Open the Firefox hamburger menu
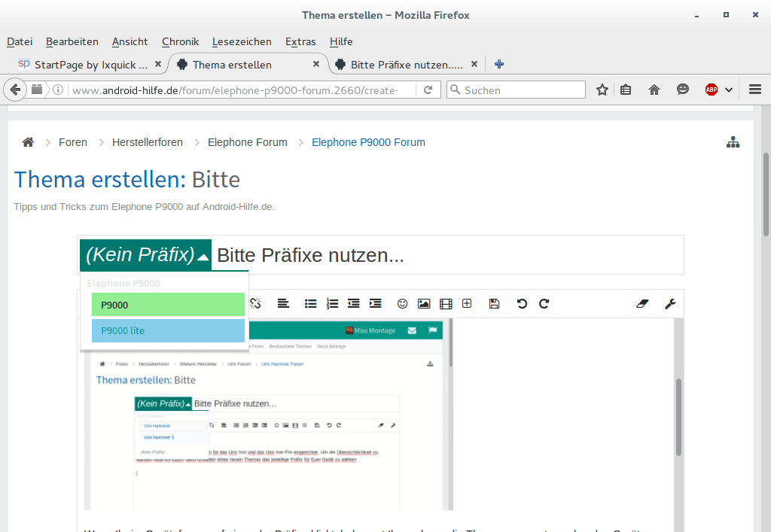 pos(755,90)
